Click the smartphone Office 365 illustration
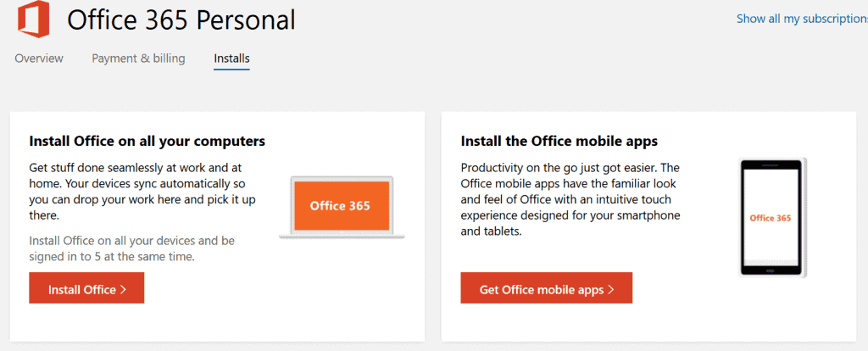The image size is (868, 351). pos(771,218)
